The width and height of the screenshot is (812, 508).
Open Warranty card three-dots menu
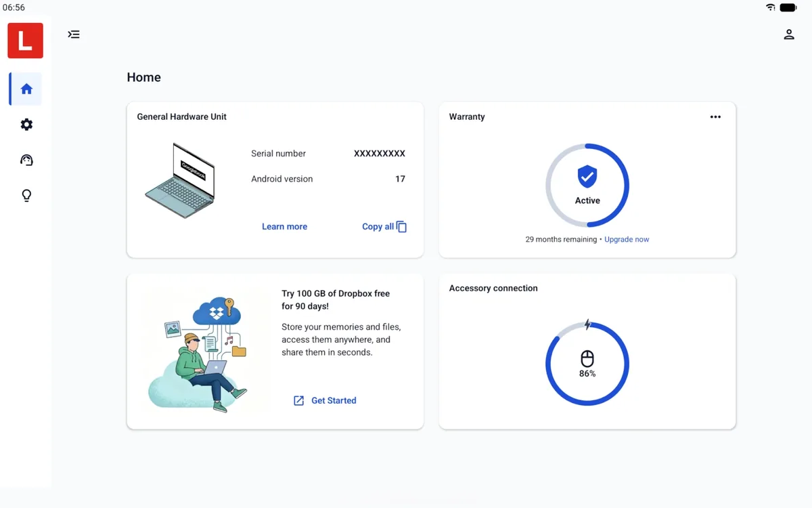pyautogui.click(x=715, y=117)
